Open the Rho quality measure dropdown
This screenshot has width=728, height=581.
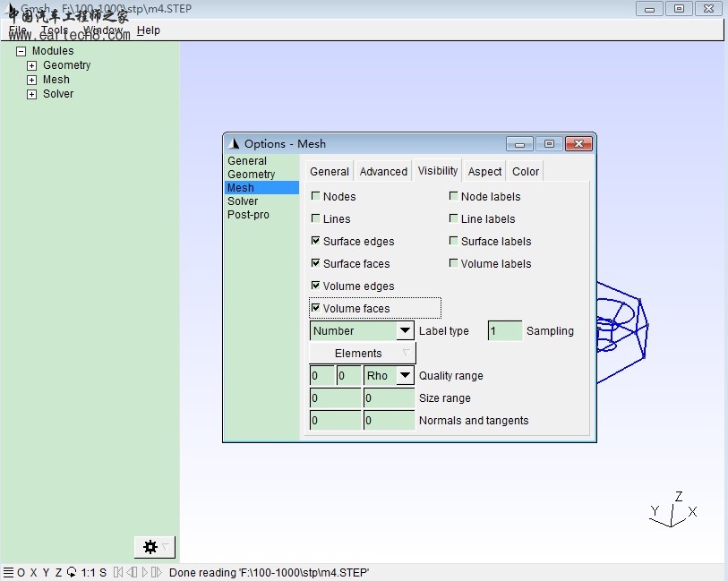click(405, 376)
